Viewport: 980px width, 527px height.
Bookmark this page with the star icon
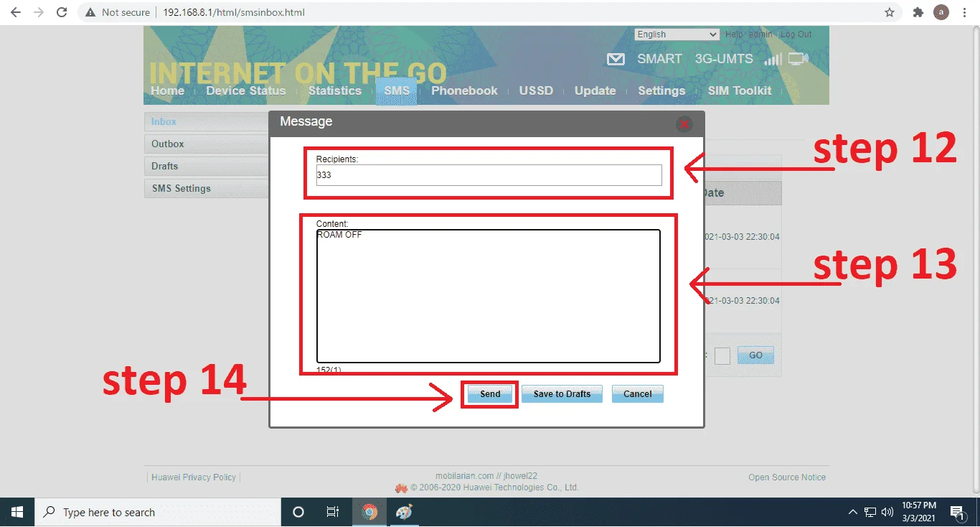click(890, 12)
